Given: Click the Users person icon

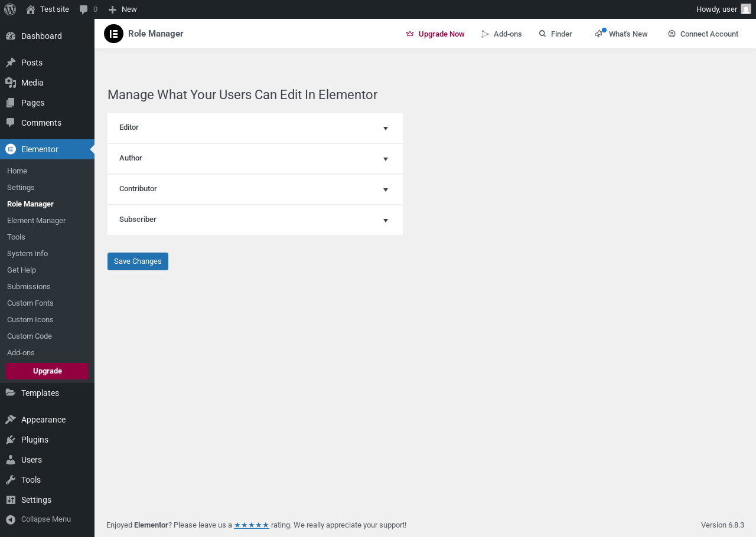Looking at the screenshot, I should coord(11,460).
